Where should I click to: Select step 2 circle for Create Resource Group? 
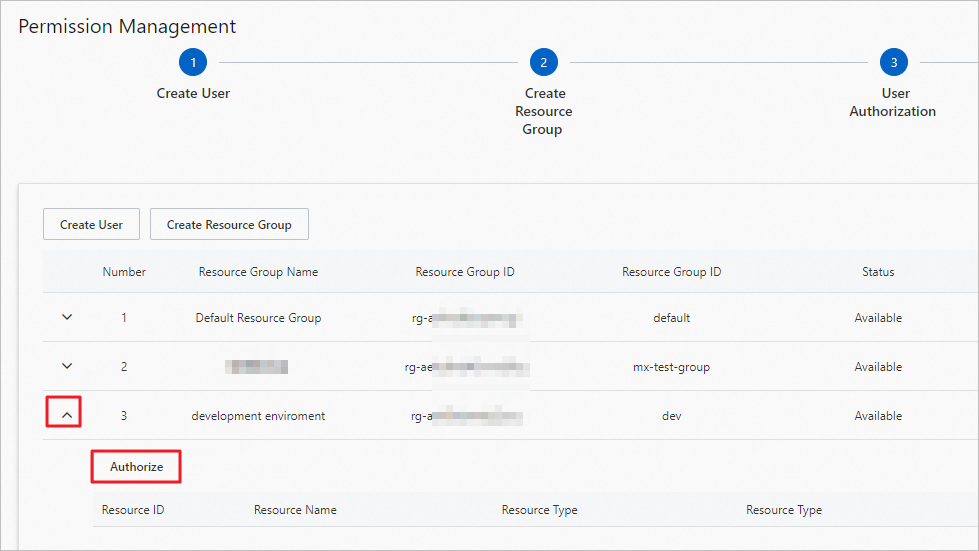[x=544, y=62]
